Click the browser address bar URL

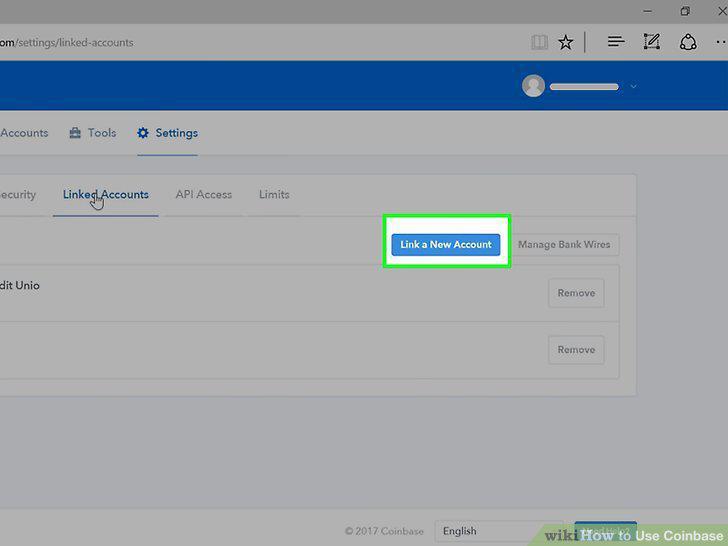tap(66, 42)
